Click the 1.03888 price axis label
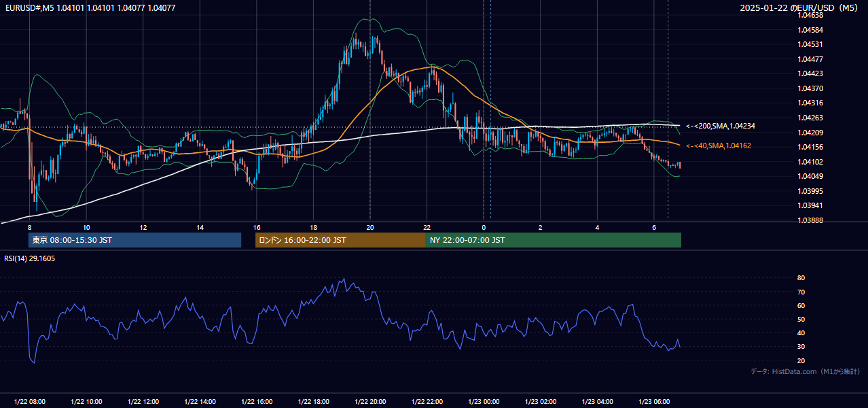The height and width of the screenshot is (408, 868). tap(810, 220)
